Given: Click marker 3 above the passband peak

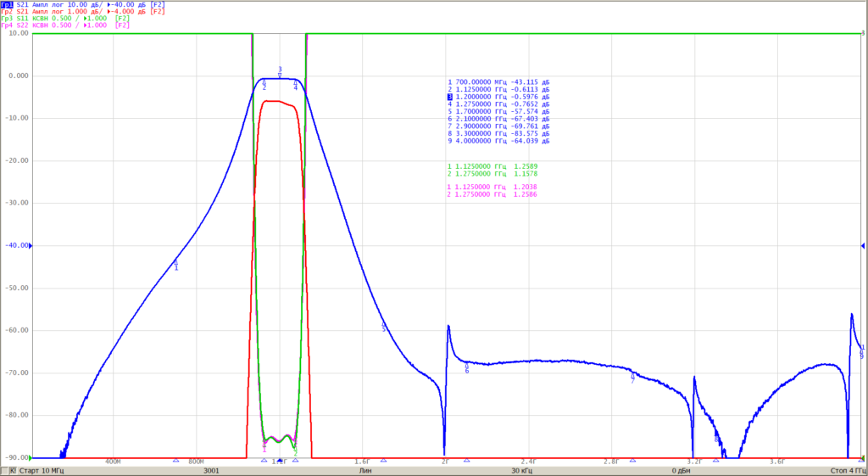Looking at the screenshot, I should tap(280, 72).
